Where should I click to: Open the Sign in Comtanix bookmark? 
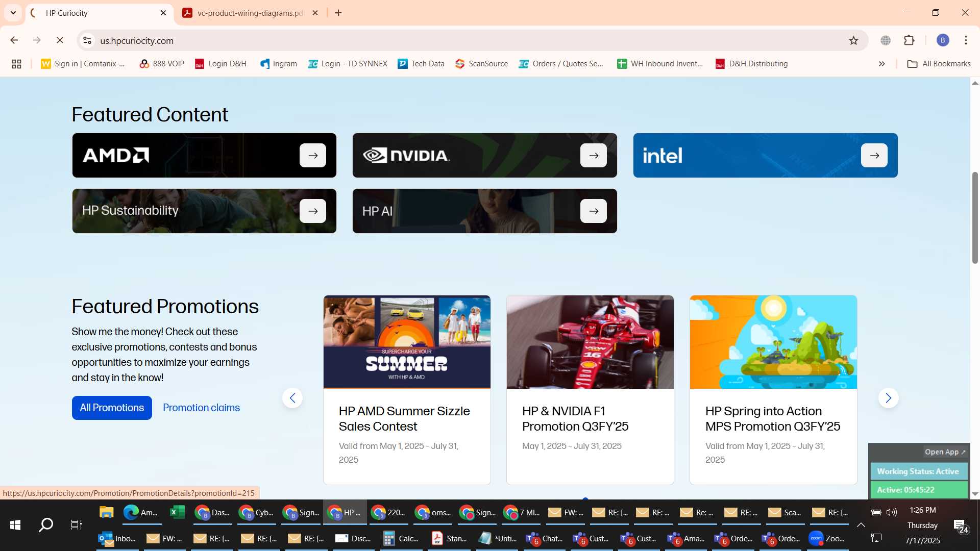83,64
